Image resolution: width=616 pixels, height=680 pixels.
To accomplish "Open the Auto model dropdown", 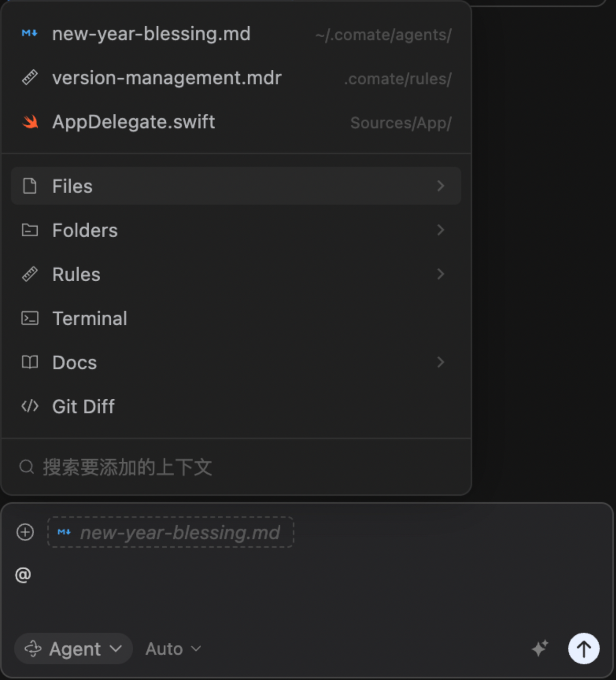I will (x=173, y=649).
